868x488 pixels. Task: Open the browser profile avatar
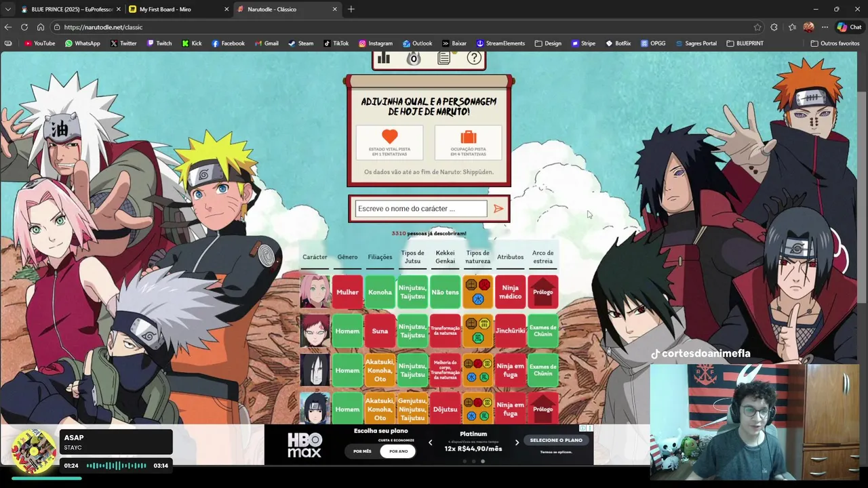pyautogui.click(x=808, y=27)
